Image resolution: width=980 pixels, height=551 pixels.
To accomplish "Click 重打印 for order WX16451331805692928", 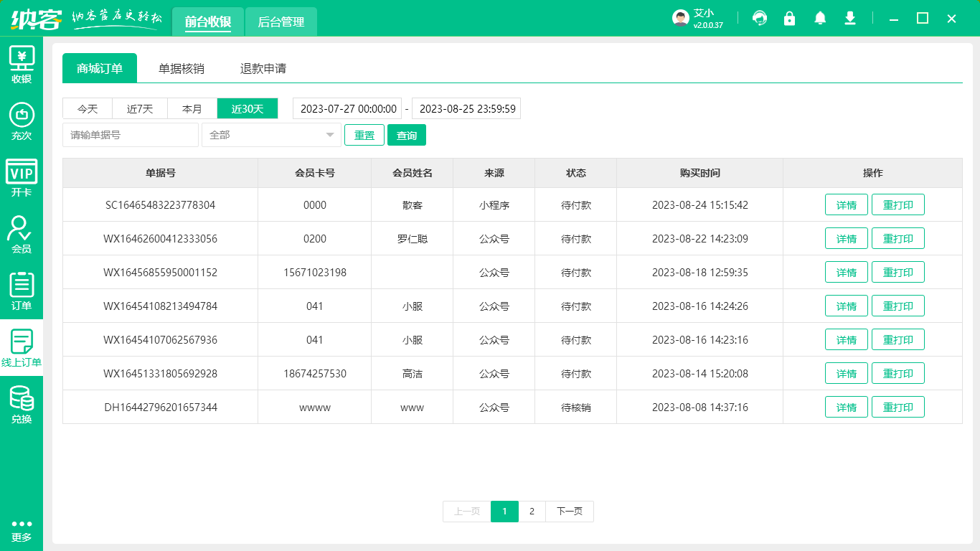I will (x=898, y=373).
